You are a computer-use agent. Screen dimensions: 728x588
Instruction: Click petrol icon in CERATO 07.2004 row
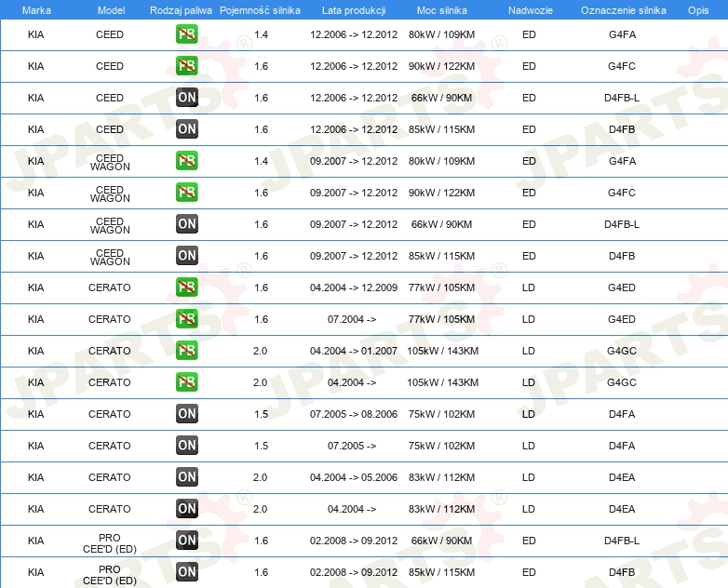click(x=186, y=318)
